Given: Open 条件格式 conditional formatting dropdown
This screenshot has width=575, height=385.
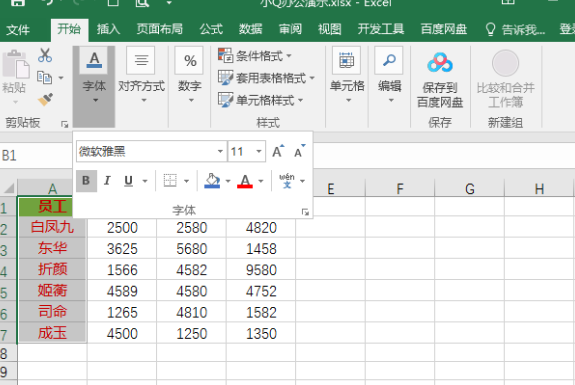Looking at the screenshot, I should click(255, 56).
